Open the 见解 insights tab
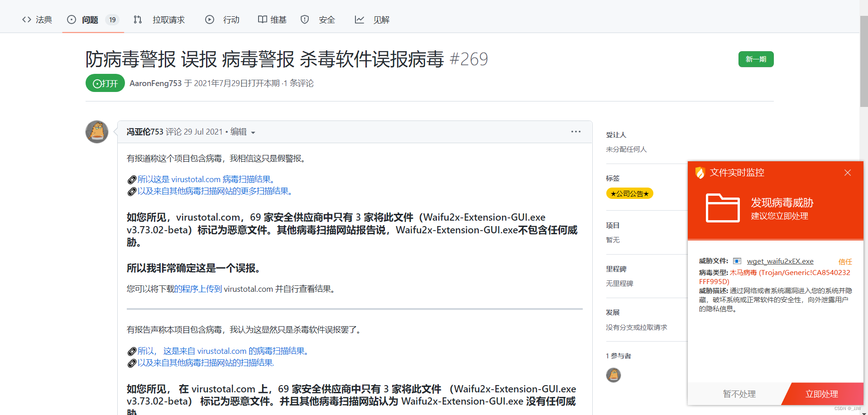Screen dimensions: 868x415 click(x=372, y=19)
